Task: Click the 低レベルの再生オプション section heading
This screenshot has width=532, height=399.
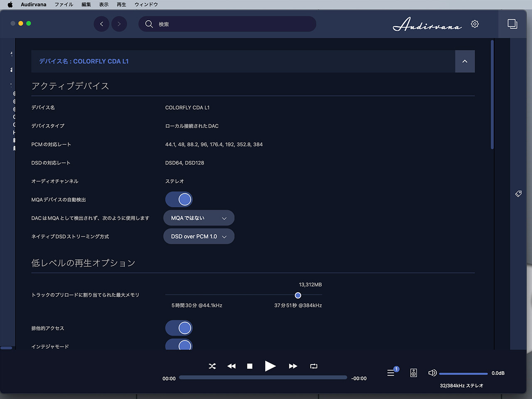Action: coord(83,263)
